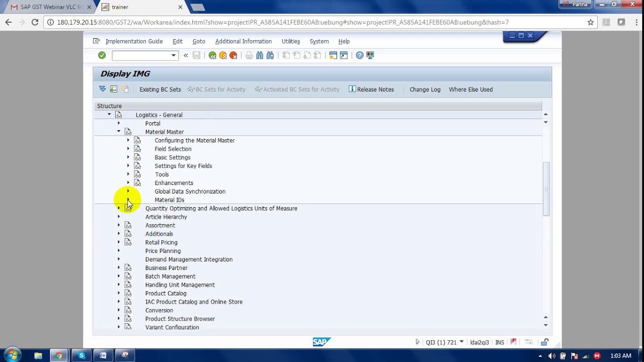Click the Expand All blue arrows icon
644x362 pixels.
pyautogui.click(x=103, y=89)
